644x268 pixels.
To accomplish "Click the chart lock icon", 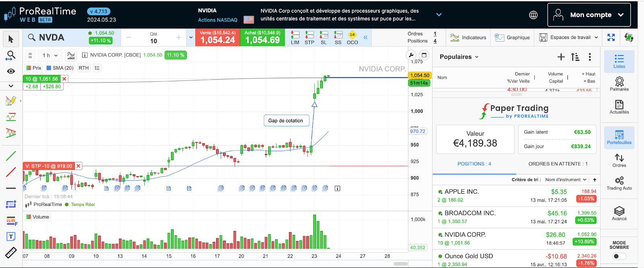I will pos(30,56).
